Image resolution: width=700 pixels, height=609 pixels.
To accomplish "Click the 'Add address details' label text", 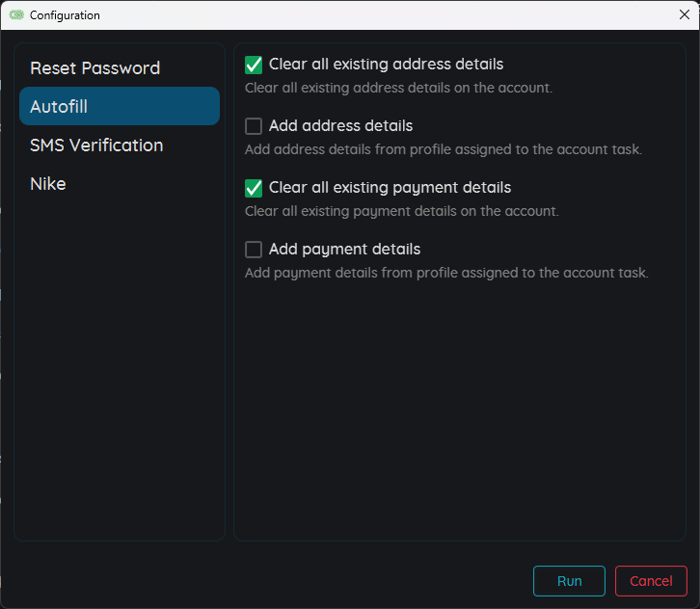I will click(340, 126).
